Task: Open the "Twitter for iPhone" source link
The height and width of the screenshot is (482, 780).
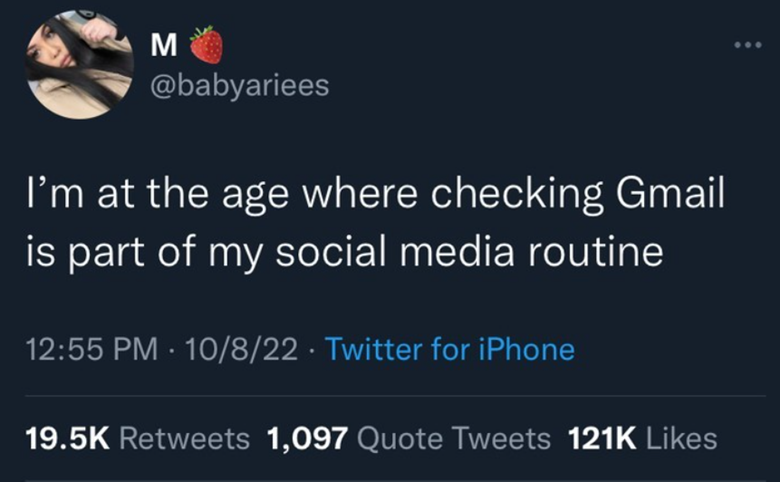Action: tap(450, 349)
